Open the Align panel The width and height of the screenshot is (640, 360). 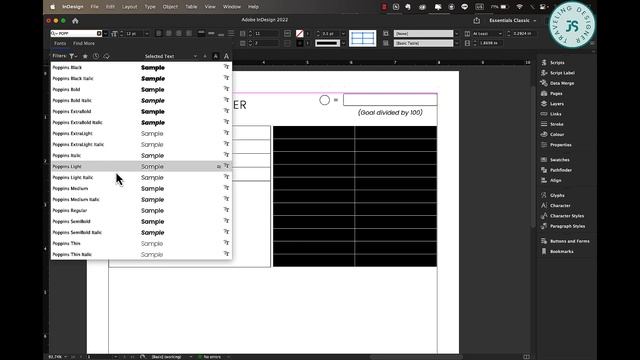click(551, 180)
